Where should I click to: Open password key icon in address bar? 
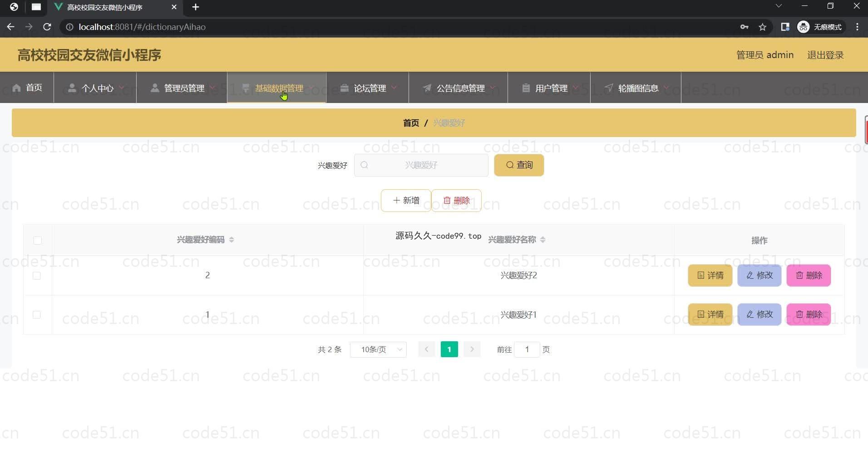(x=744, y=27)
